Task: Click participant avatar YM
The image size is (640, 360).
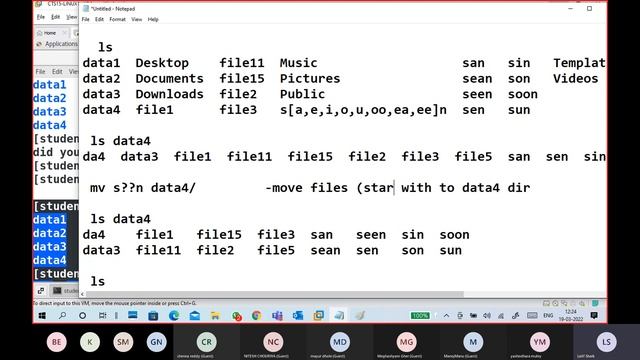Action: click(x=540, y=342)
